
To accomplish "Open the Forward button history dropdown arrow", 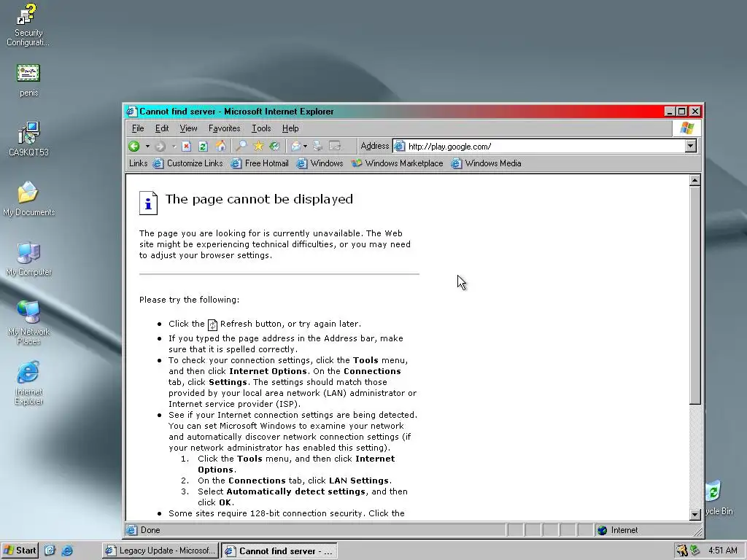I will 174,146.
